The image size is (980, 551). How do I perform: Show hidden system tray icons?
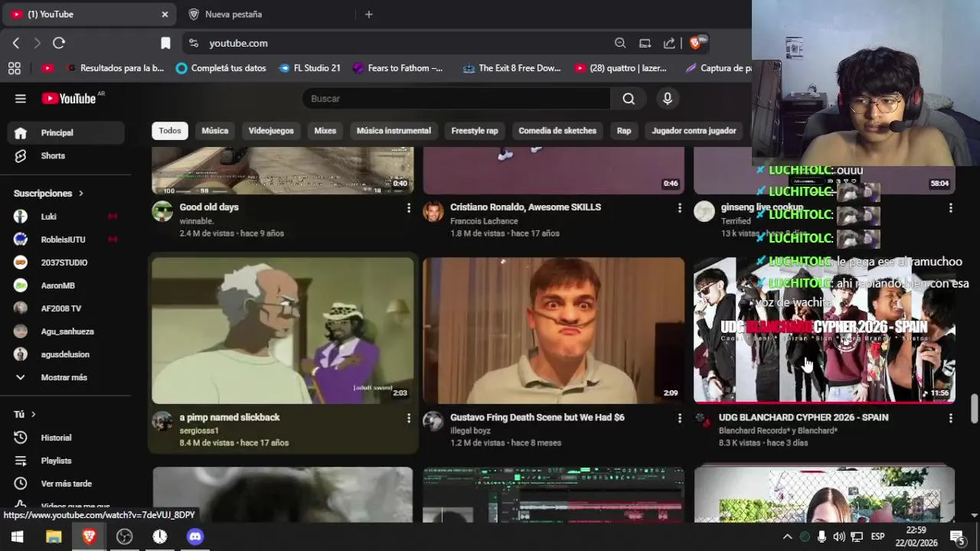pos(787,536)
